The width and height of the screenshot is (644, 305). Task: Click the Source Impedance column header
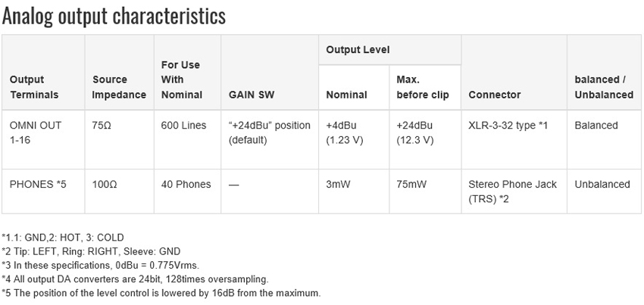119,72
